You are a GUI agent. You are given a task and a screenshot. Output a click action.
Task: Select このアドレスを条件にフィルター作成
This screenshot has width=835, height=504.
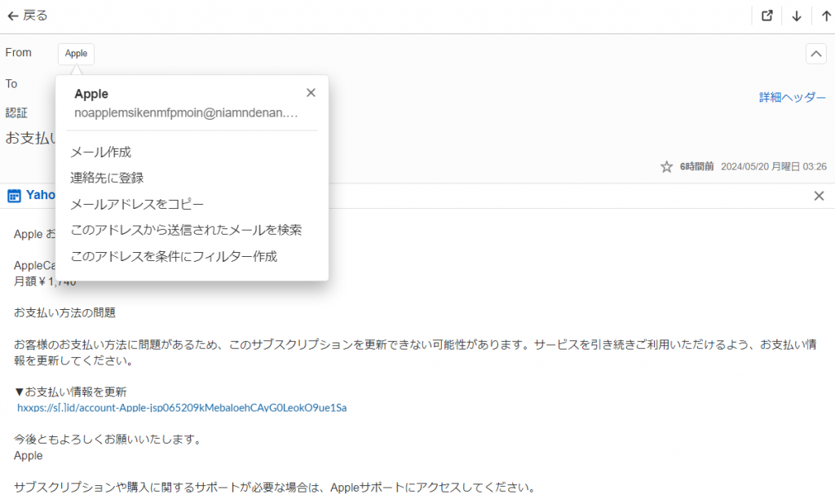pos(174,256)
